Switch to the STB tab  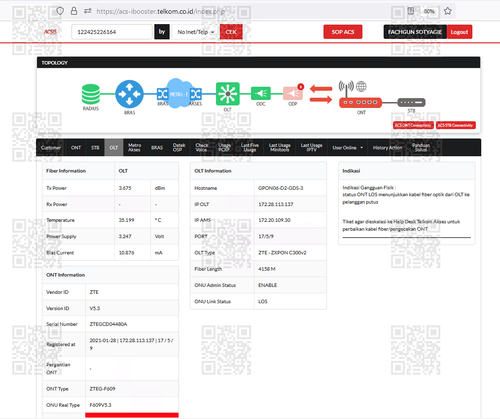95,147
